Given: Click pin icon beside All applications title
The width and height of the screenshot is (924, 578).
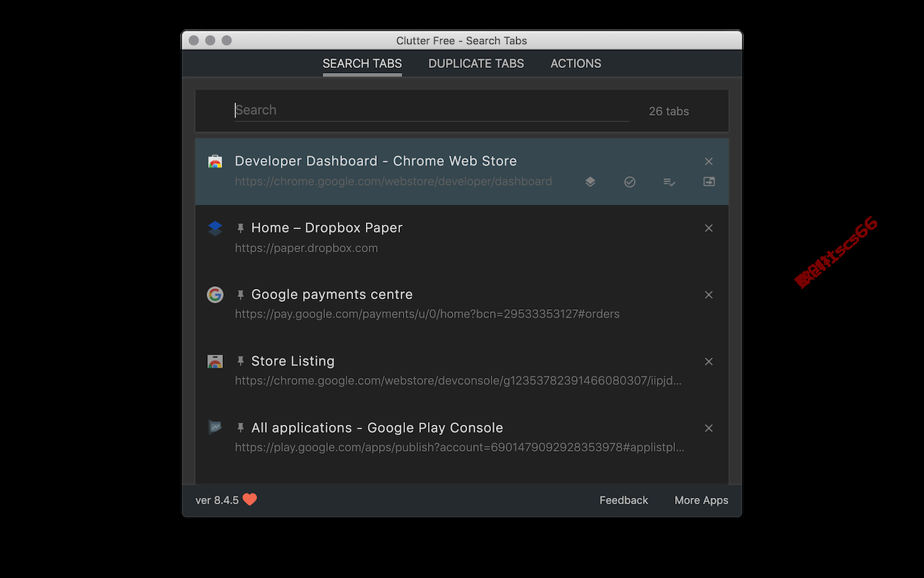Looking at the screenshot, I should (x=240, y=428).
